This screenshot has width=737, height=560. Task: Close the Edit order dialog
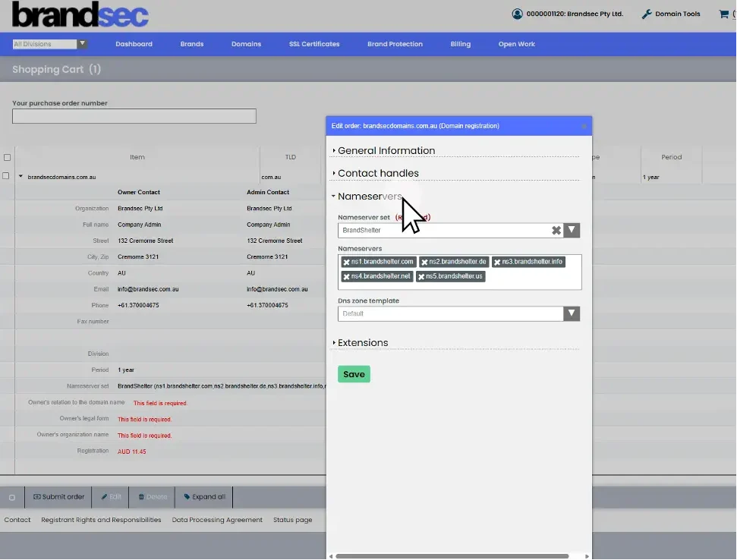click(584, 126)
